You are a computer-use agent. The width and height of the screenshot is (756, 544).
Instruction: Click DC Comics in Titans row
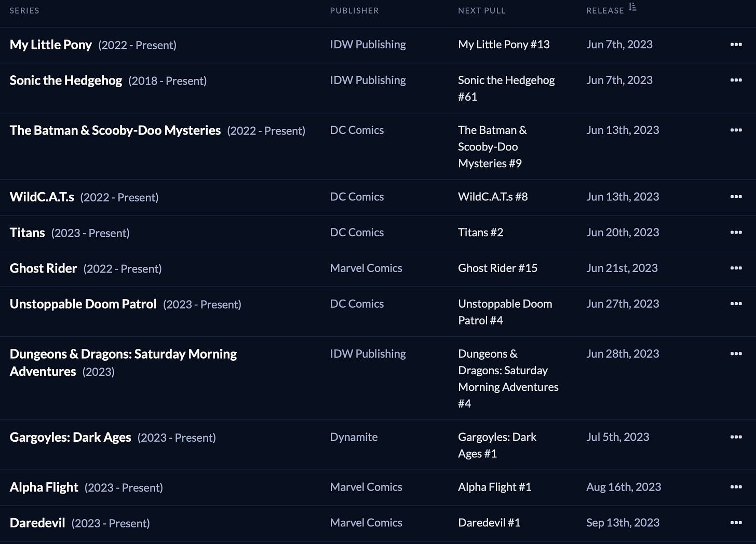click(357, 233)
